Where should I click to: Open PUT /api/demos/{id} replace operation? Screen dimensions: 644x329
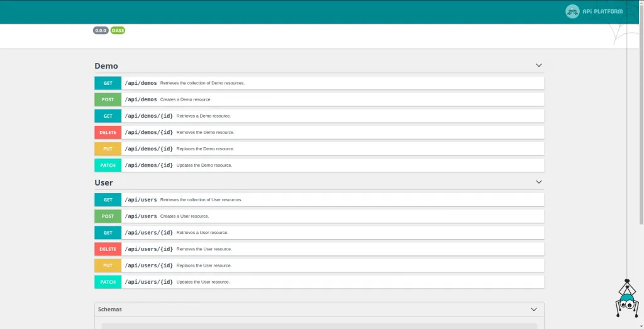pyautogui.click(x=148, y=148)
